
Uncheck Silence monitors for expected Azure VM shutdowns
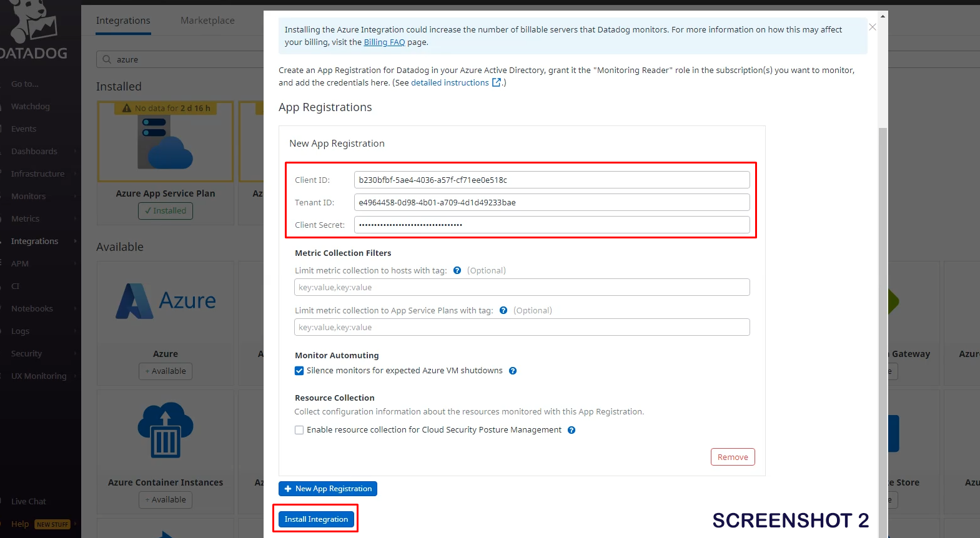point(299,371)
